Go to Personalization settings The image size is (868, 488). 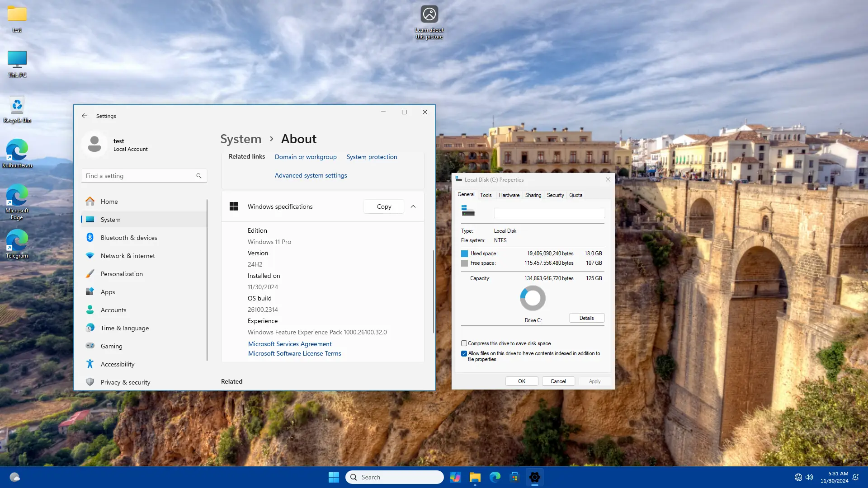click(122, 274)
